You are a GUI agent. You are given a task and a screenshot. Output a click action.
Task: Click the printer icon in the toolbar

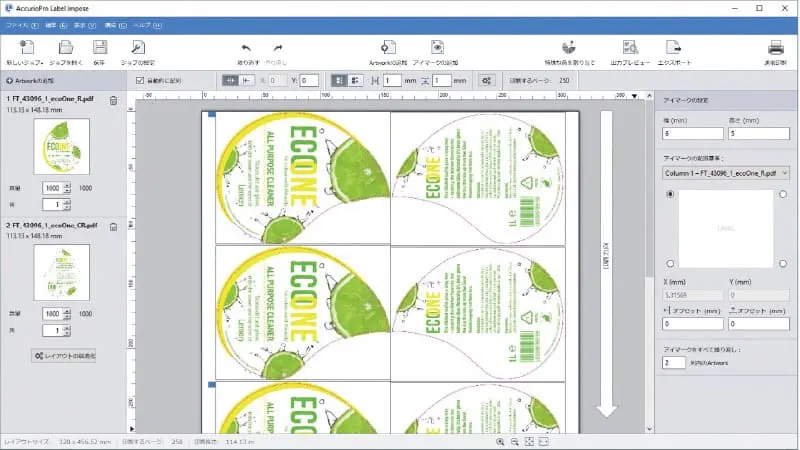click(775, 48)
